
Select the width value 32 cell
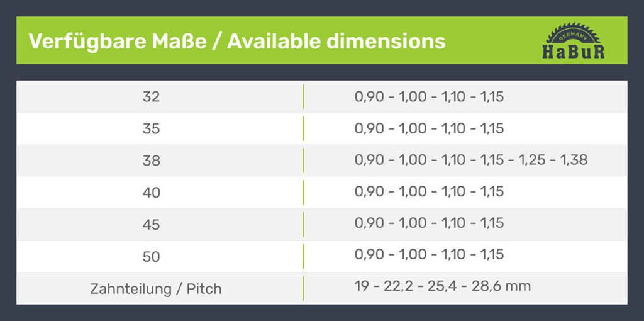pyautogui.click(x=151, y=97)
